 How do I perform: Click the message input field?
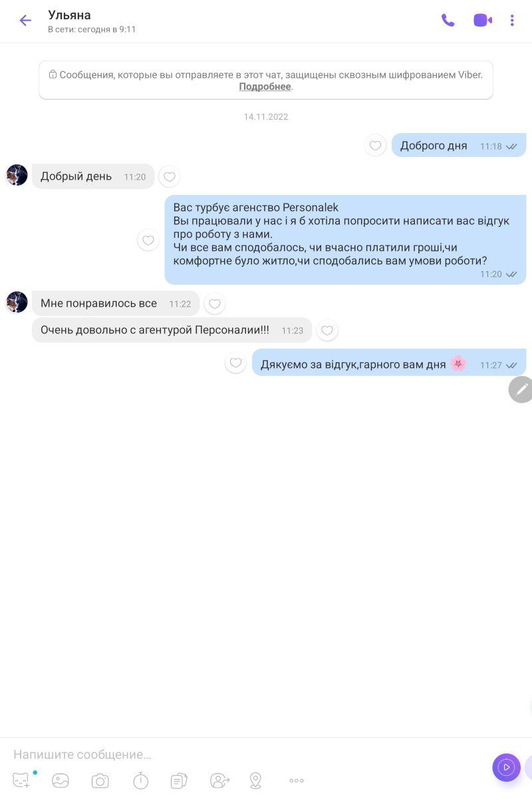(246, 754)
